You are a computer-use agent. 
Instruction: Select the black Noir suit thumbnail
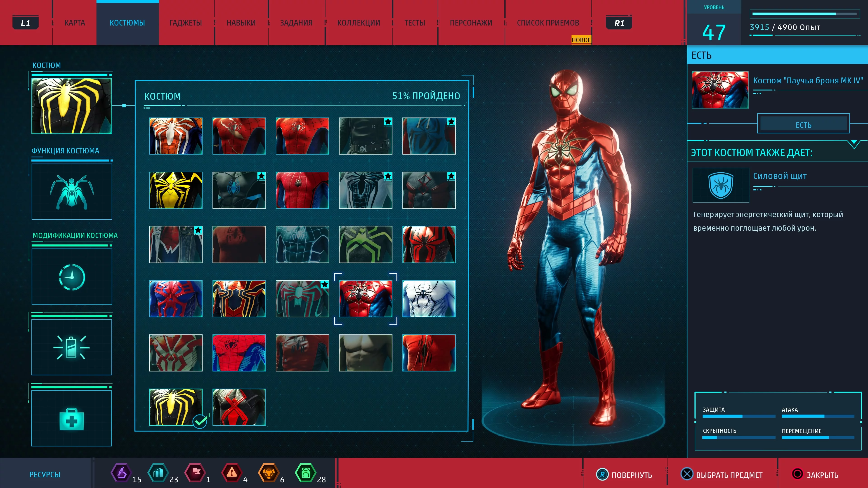click(x=366, y=136)
